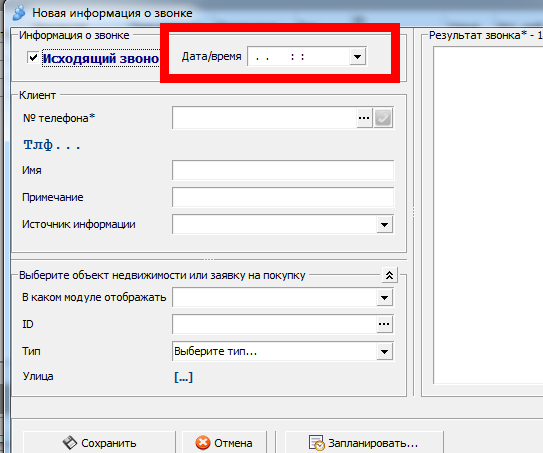Open the Тип dropdown list
The image size is (543, 453).
tap(384, 352)
